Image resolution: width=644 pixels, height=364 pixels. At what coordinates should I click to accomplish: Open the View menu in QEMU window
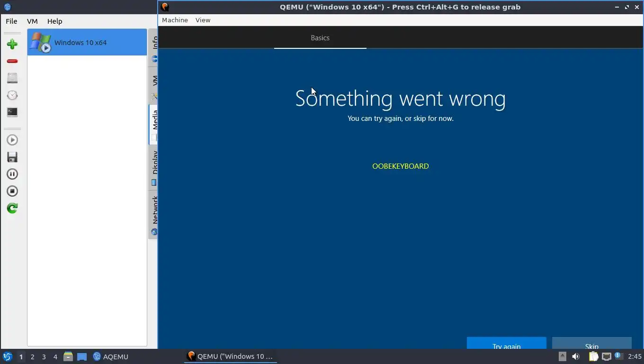[203, 20]
